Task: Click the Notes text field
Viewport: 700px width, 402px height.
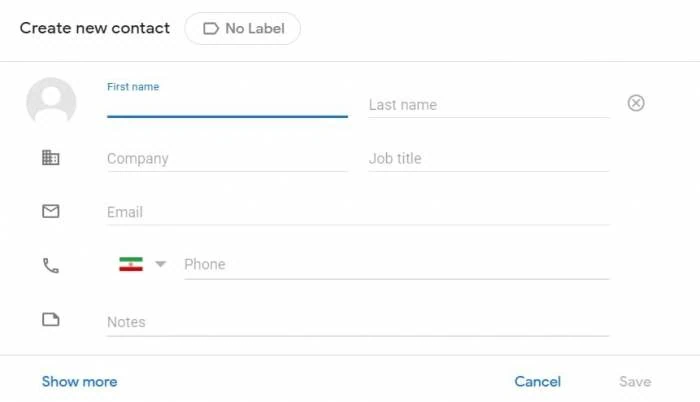Action: pos(358,322)
